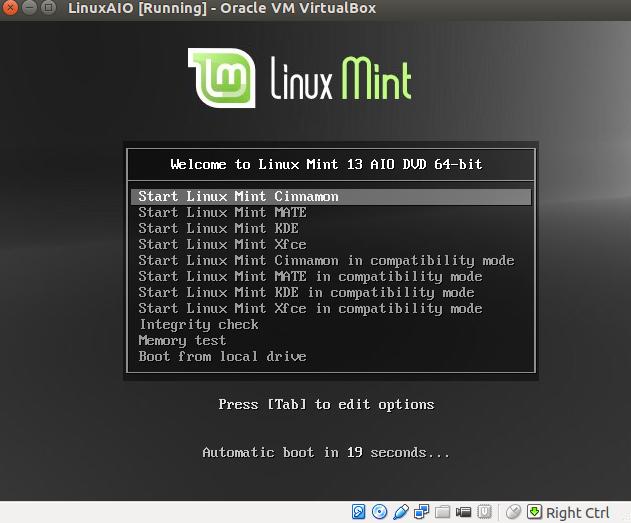Click the hard disk activity icon
Viewport: 631px width, 523px height.
[358, 512]
